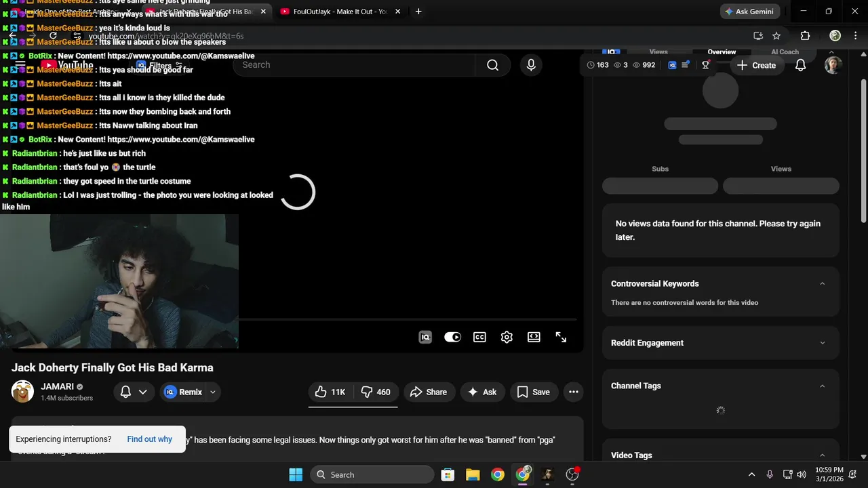Collapse the Channel Tags section
The image size is (868, 488).
coord(823,386)
